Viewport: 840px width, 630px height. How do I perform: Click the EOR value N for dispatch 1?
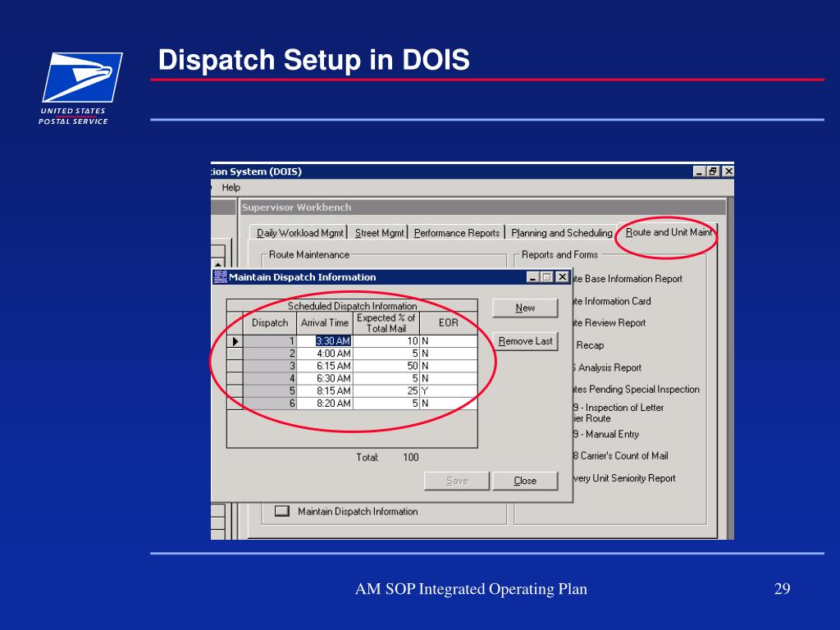448,341
